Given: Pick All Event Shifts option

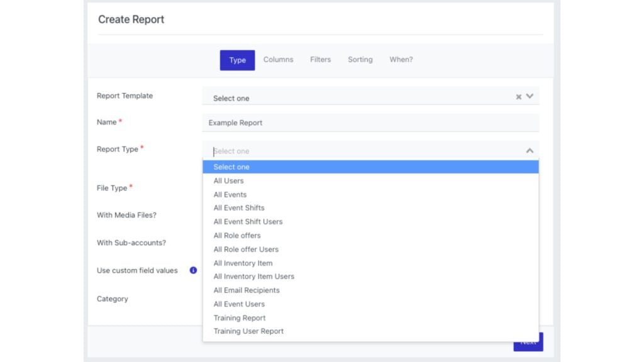Looking at the screenshot, I should pyautogui.click(x=239, y=208).
